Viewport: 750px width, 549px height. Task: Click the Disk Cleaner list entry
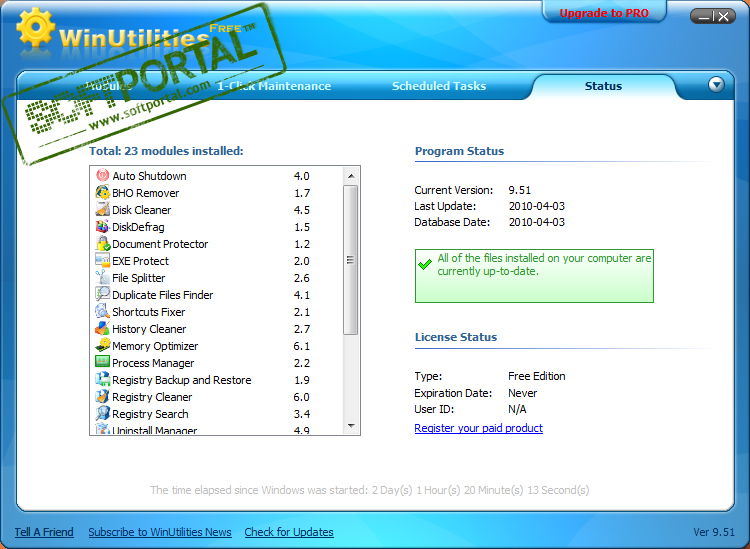pos(142,210)
